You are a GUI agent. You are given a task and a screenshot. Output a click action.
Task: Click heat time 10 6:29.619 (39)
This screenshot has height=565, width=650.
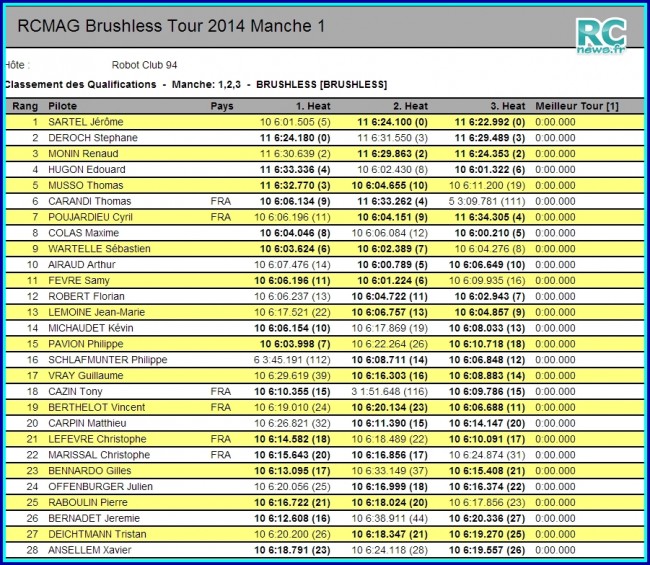292,376
